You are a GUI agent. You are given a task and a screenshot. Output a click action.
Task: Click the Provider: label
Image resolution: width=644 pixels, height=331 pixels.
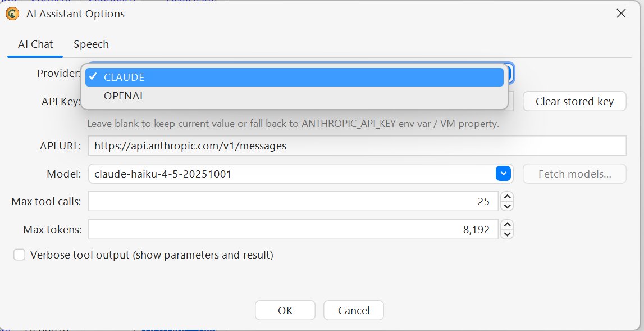pos(59,73)
